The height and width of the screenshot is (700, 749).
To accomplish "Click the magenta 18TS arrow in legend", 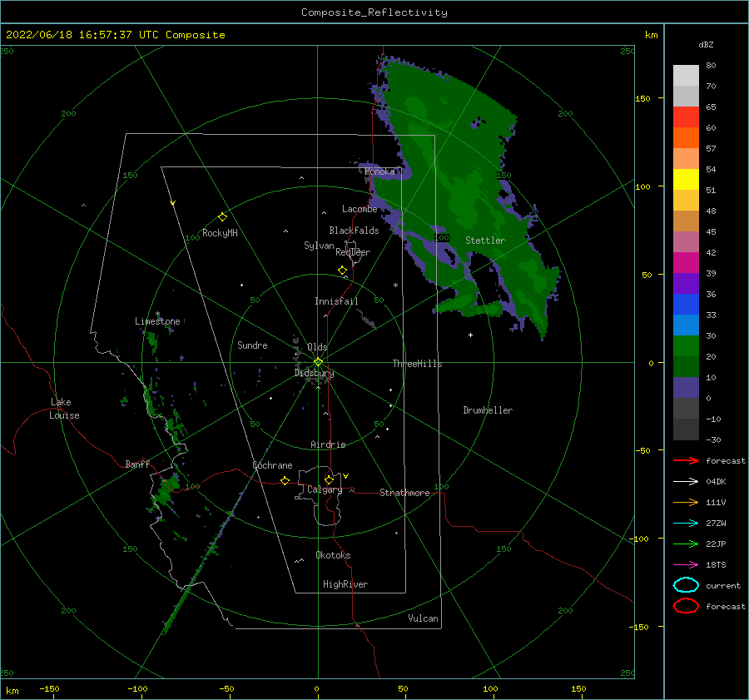I will tap(686, 565).
